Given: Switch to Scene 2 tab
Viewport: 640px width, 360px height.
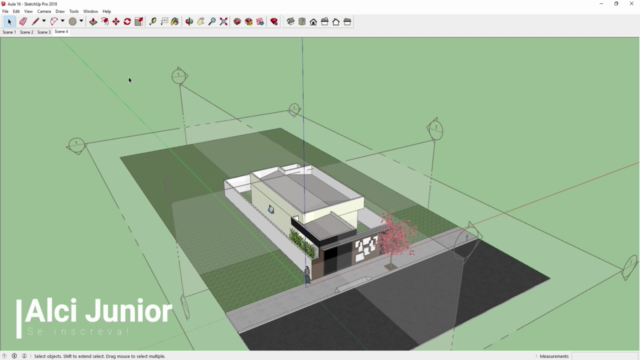Looking at the screenshot, I should point(27,32).
